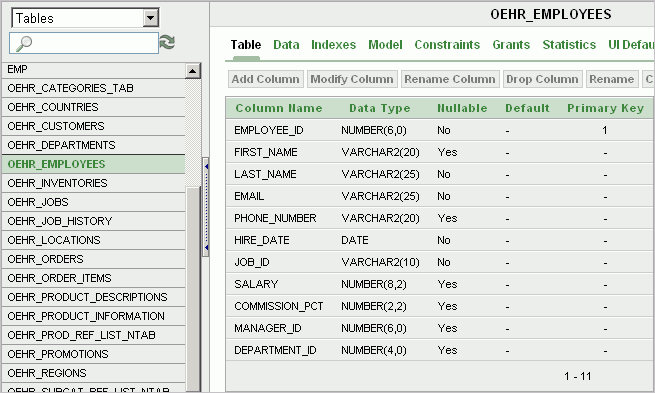
Task: Open the Indexes tab
Action: point(333,45)
